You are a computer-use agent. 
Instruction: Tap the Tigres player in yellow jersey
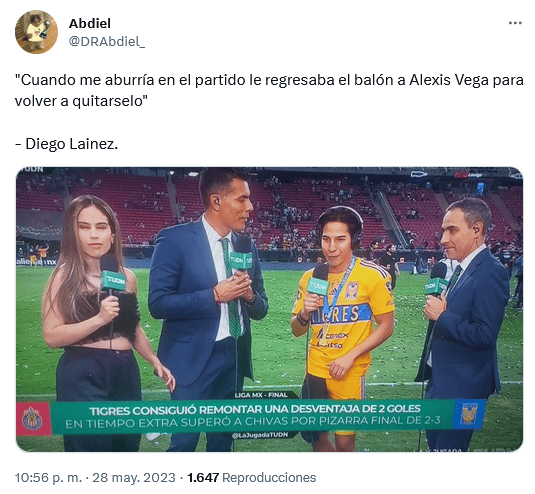pyautogui.click(x=341, y=317)
